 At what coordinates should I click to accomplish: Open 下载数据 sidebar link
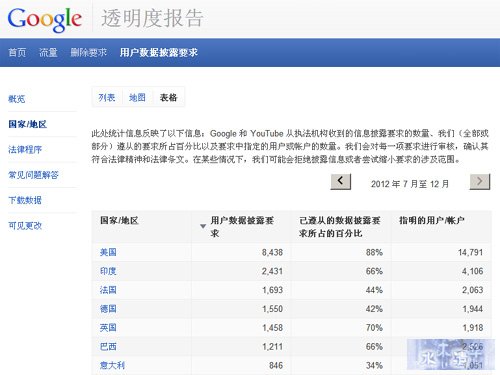click(25, 200)
